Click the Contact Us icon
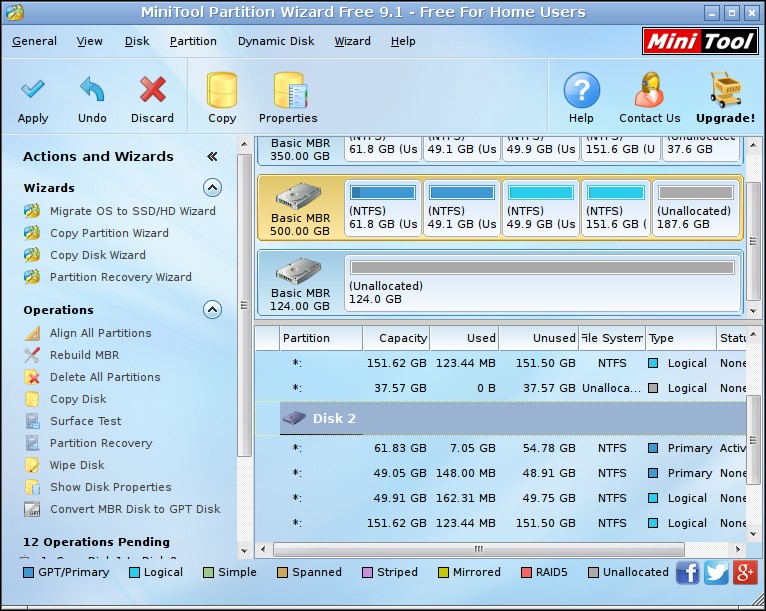Screen dimensions: 766x611 [x=649, y=90]
